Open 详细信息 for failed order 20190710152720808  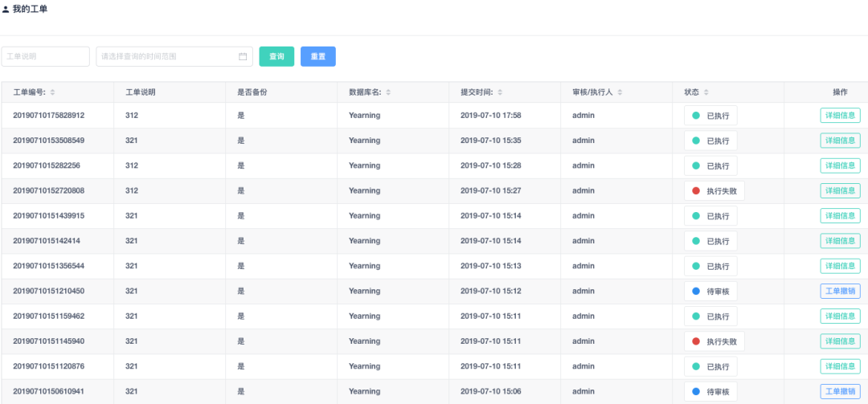point(841,190)
